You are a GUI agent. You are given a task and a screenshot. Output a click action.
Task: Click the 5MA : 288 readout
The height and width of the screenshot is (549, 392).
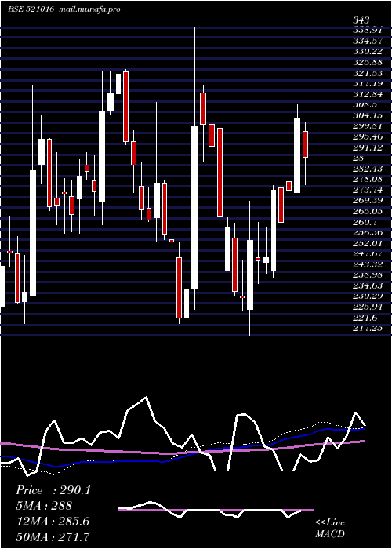click(44, 506)
